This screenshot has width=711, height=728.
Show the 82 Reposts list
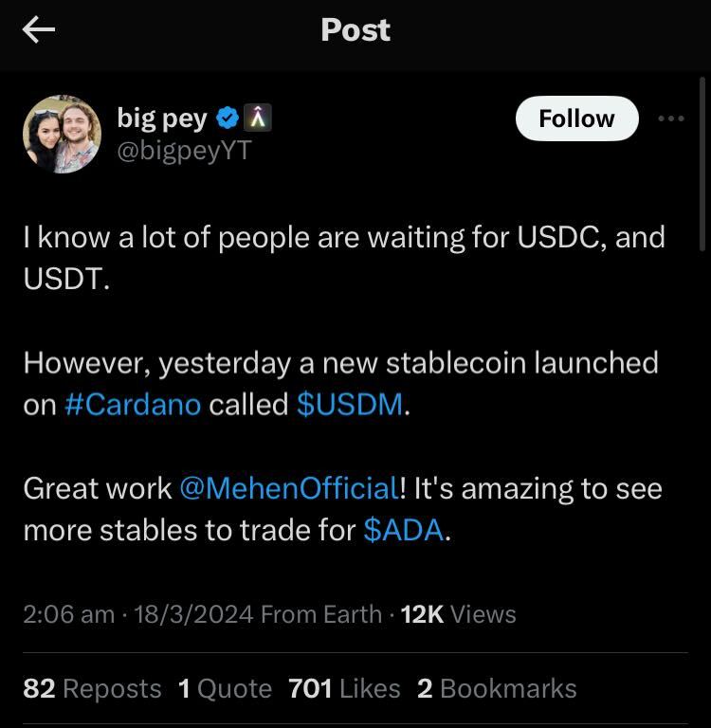click(92, 688)
